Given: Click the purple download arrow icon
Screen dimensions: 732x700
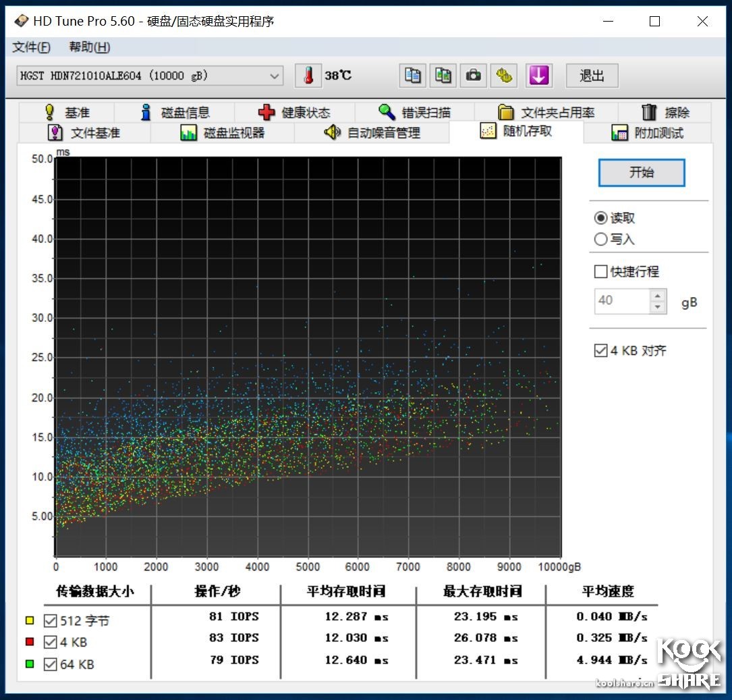Looking at the screenshot, I should point(538,76).
